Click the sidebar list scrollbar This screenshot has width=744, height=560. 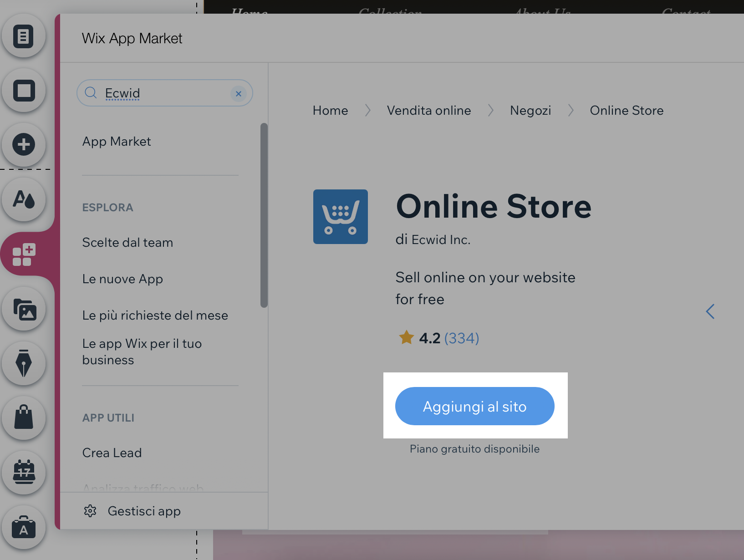pos(264,215)
